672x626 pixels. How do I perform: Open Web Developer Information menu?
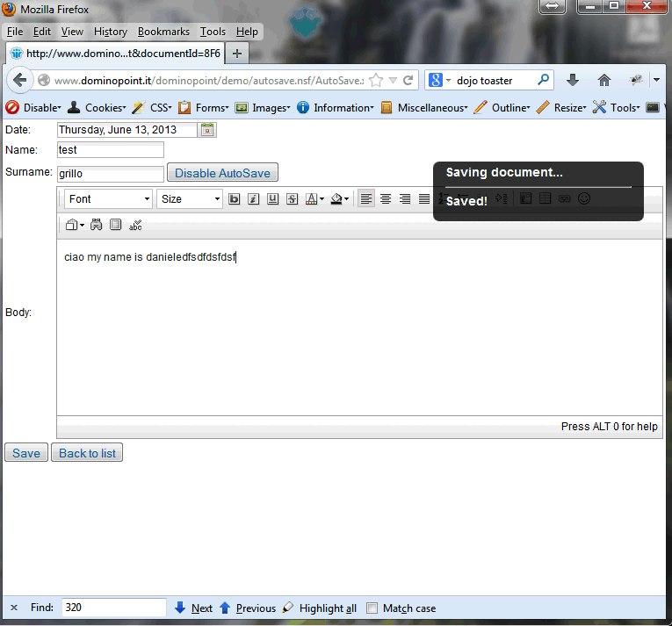pyautogui.click(x=336, y=107)
